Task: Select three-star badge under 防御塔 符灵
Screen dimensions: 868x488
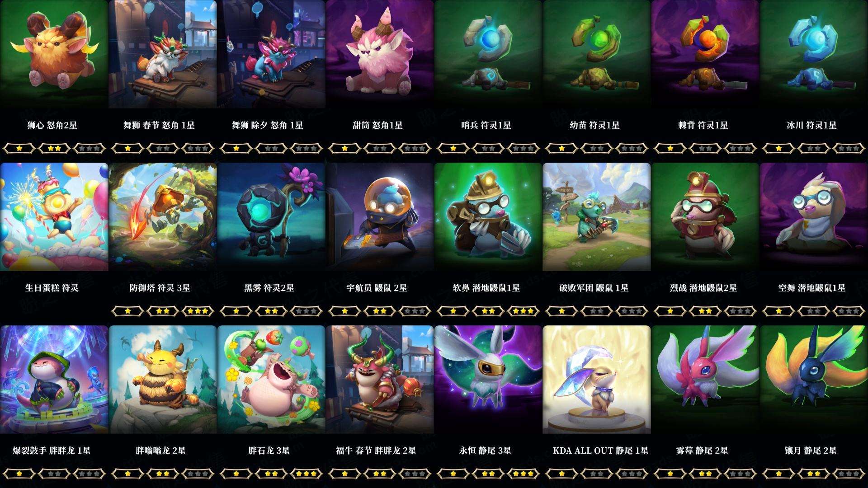Action: (198, 311)
